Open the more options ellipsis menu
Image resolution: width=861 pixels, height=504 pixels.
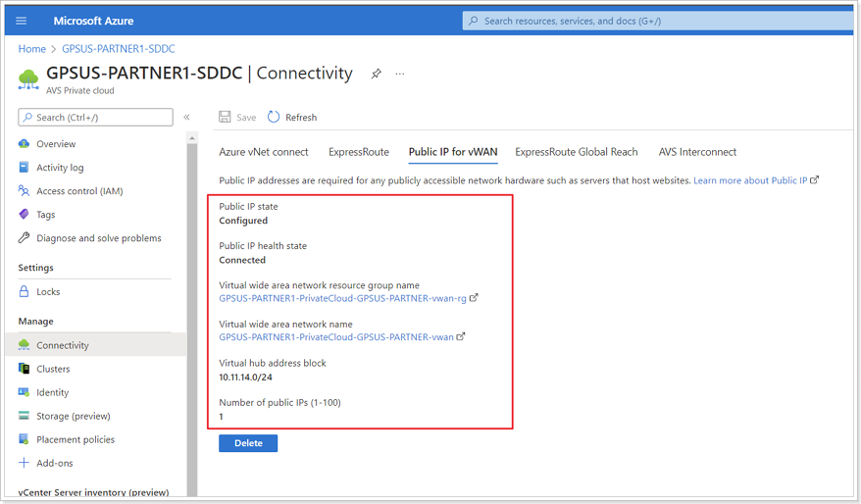click(x=400, y=74)
